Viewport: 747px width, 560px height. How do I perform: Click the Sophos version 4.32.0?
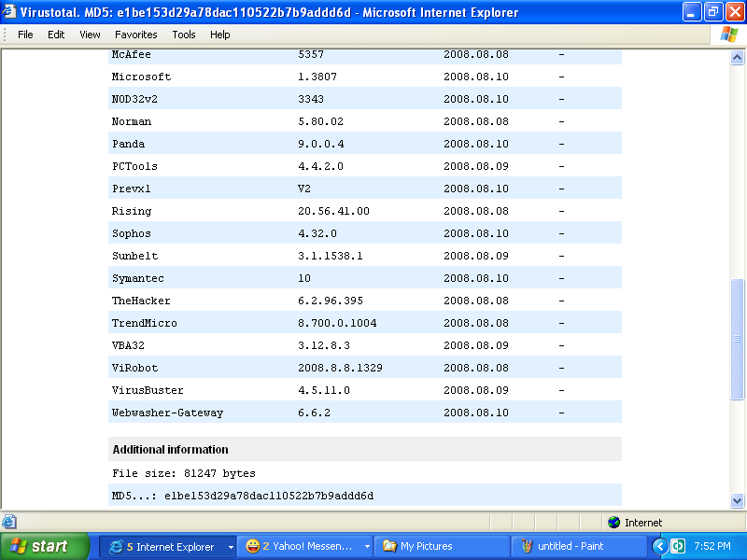click(317, 233)
